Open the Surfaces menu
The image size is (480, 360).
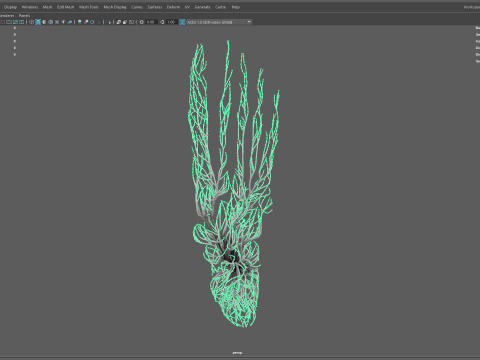pyautogui.click(x=155, y=7)
